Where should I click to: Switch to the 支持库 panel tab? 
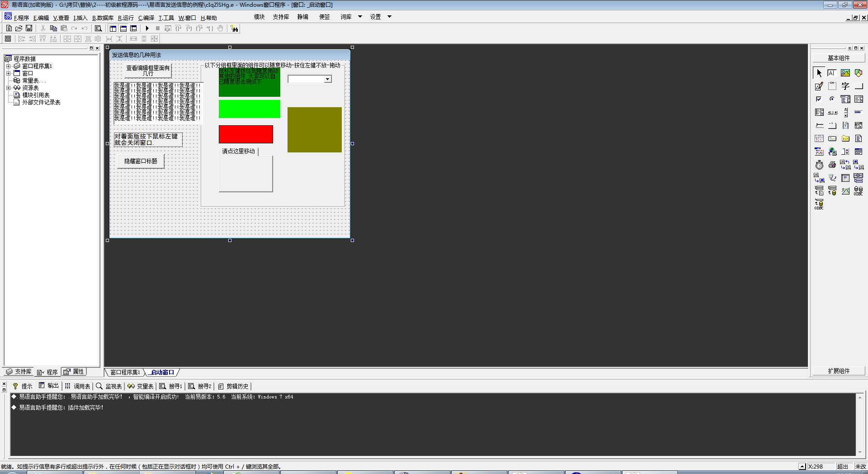coord(19,371)
